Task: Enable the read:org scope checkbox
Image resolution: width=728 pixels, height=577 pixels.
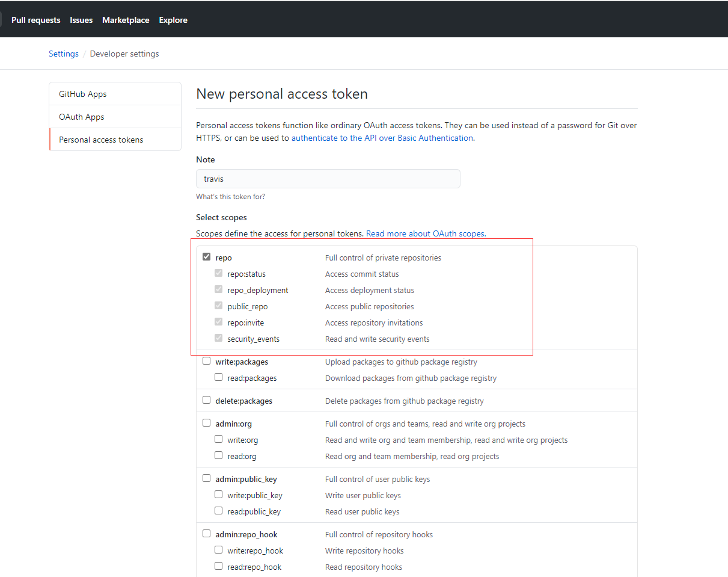Action: [x=219, y=455]
